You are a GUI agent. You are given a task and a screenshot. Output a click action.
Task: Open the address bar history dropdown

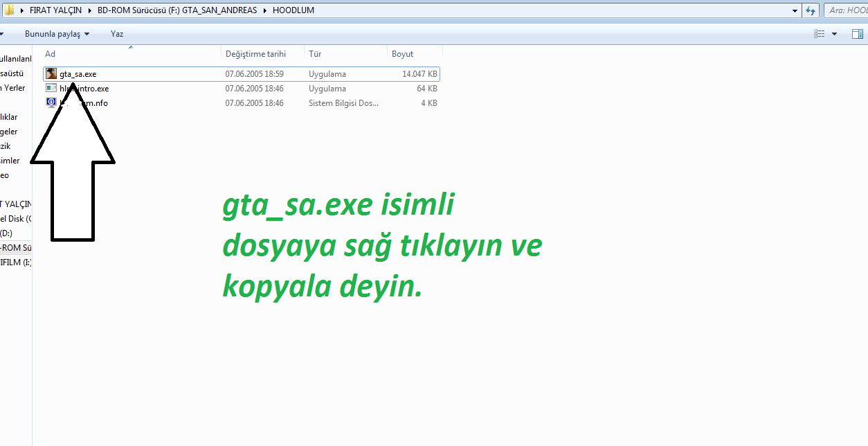tap(795, 10)
